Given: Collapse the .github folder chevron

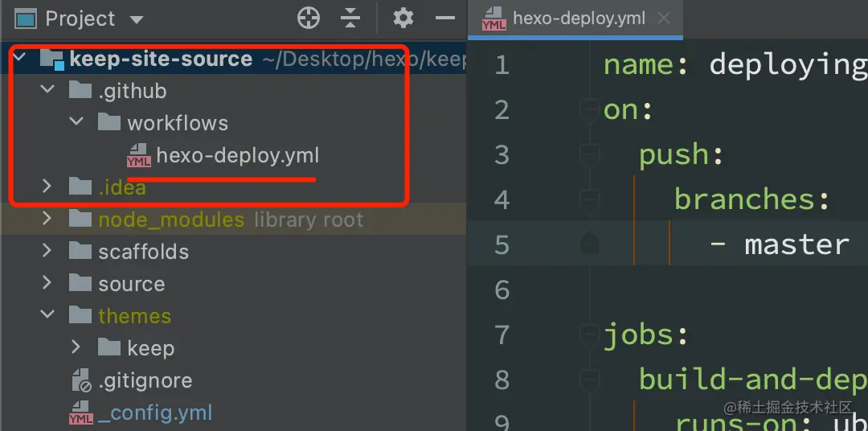Looking at the screenshot, I should click(48, 88).
